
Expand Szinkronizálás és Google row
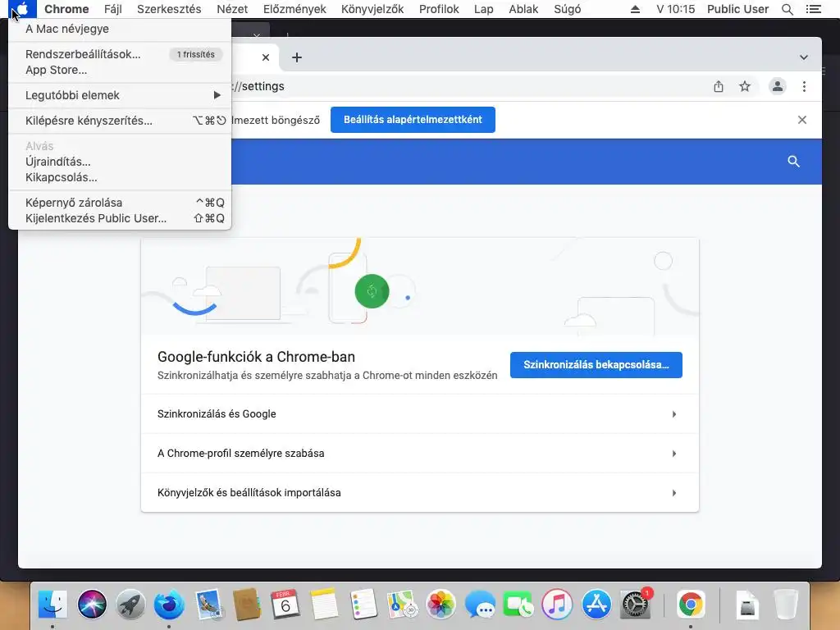coord(419,414)
